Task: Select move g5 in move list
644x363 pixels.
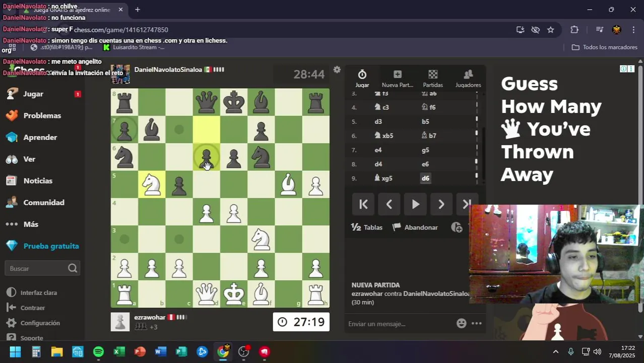Action: pos(425,150)
